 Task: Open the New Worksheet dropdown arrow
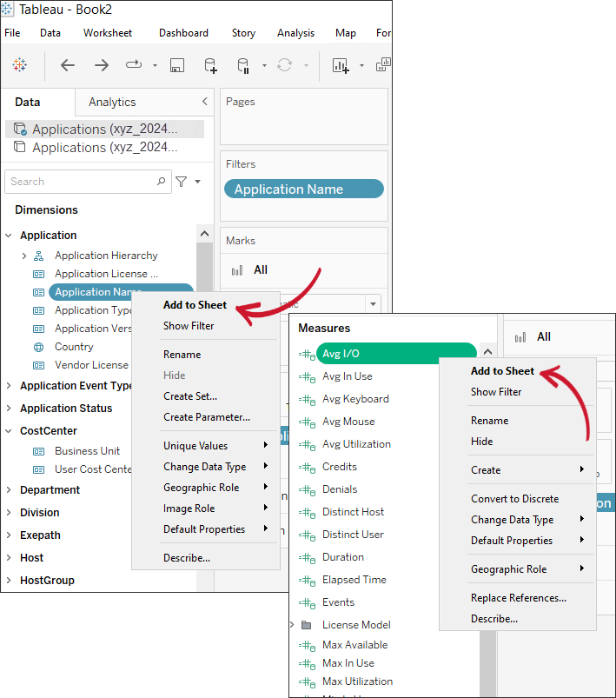(361, 65)
